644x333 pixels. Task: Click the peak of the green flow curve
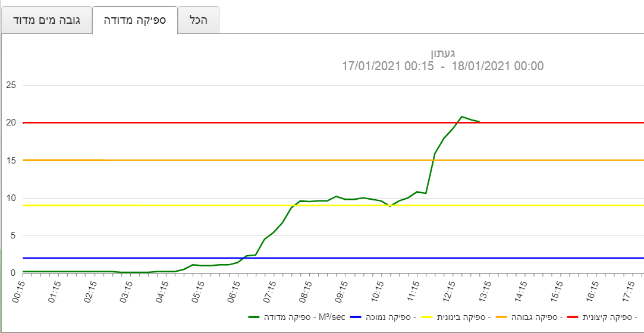(461, 117)
